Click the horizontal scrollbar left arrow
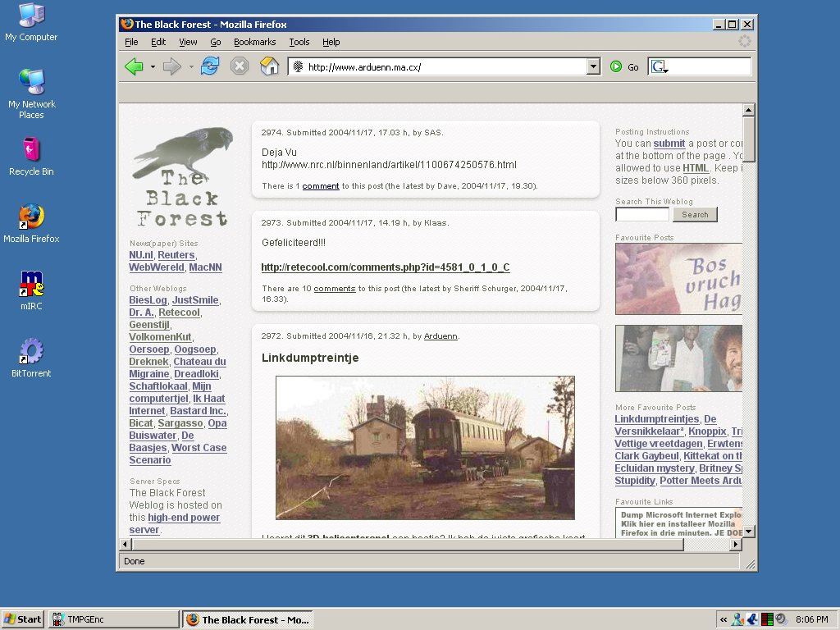 (126, 545)
